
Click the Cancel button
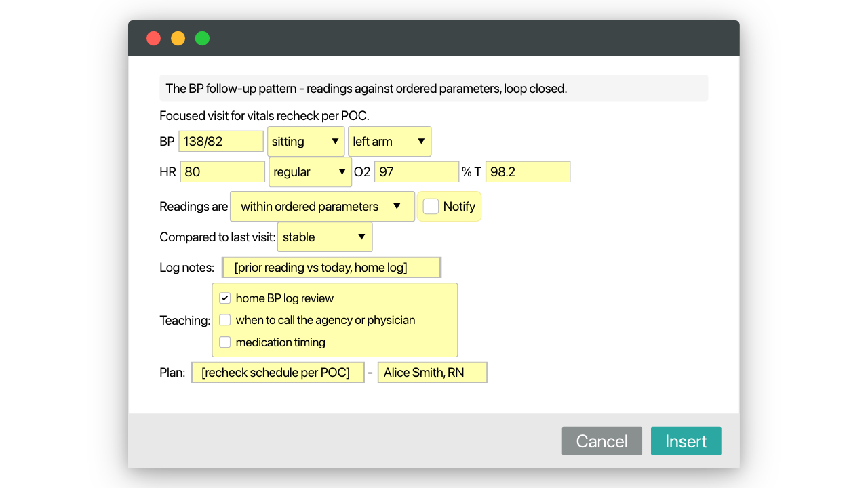pyautogui.click(x=602, y=441)
